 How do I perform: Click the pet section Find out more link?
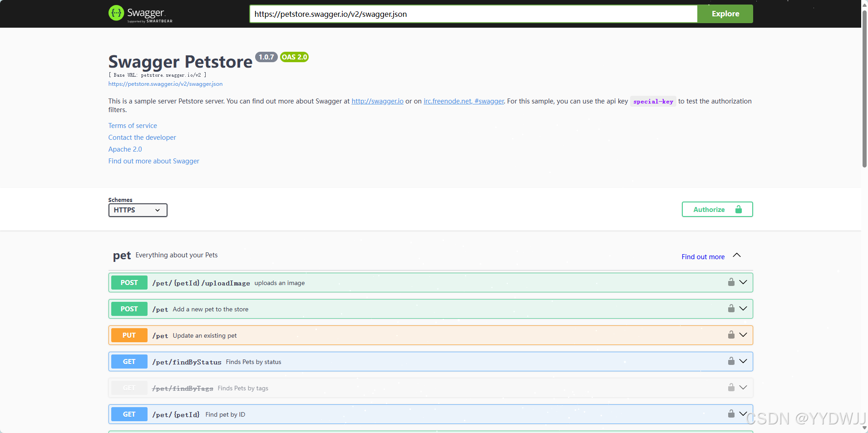(703, 257)
